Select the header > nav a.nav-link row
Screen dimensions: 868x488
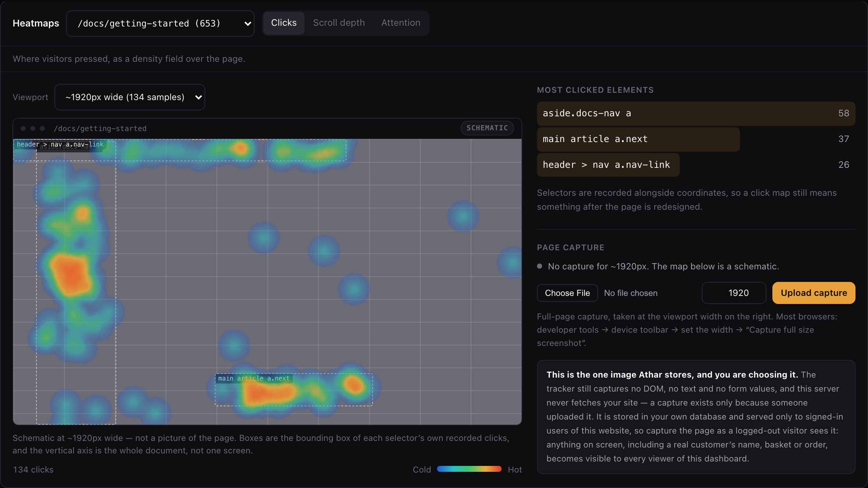point(696,165)
